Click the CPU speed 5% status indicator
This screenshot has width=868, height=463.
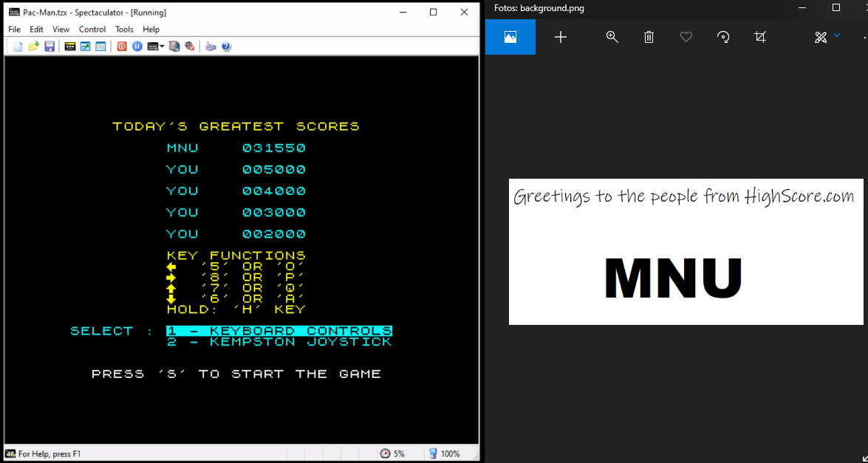[392, 453]
